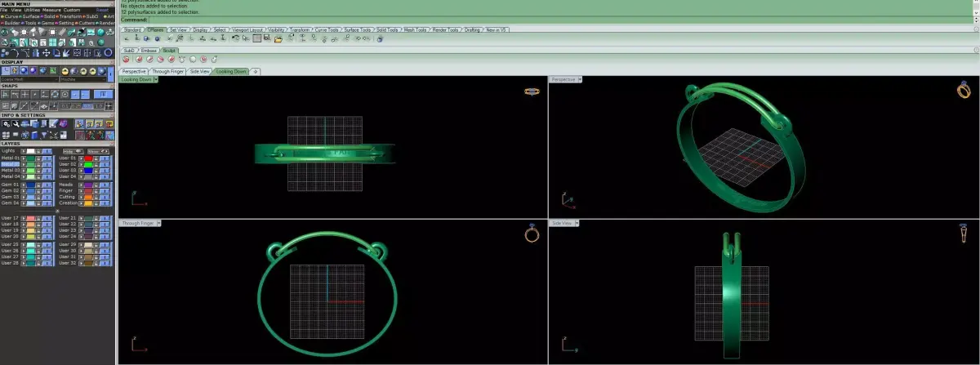Open the Coarse Mesh dropdown
Viewport: 980px width, 365px height.
pos(30,79)
